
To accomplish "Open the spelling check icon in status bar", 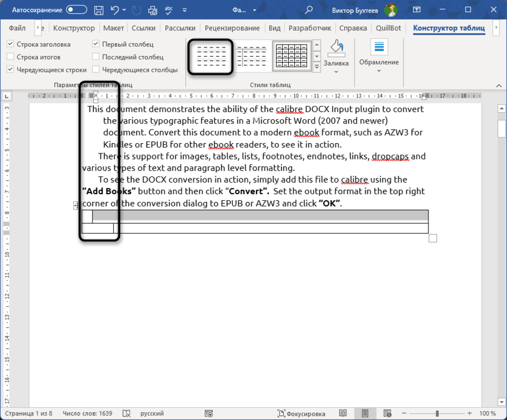I will click(x=126, y=413).
